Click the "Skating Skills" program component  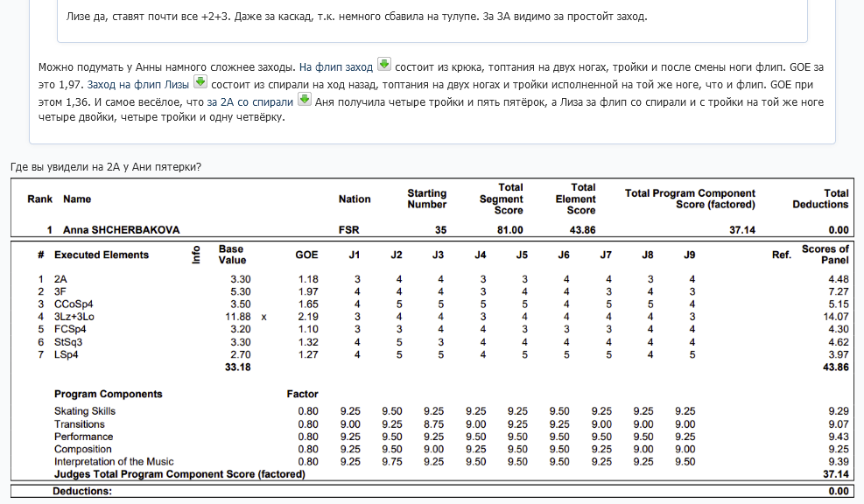(x=85, y=411)
